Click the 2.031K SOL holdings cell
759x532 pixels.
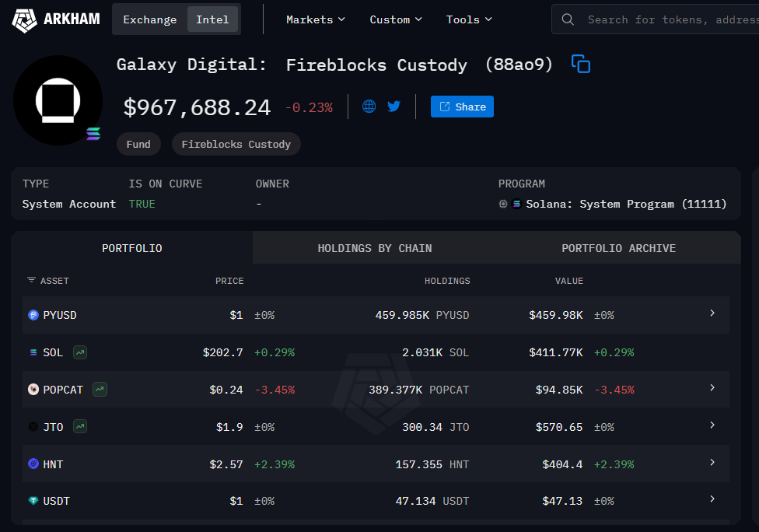tap(435, 352)
